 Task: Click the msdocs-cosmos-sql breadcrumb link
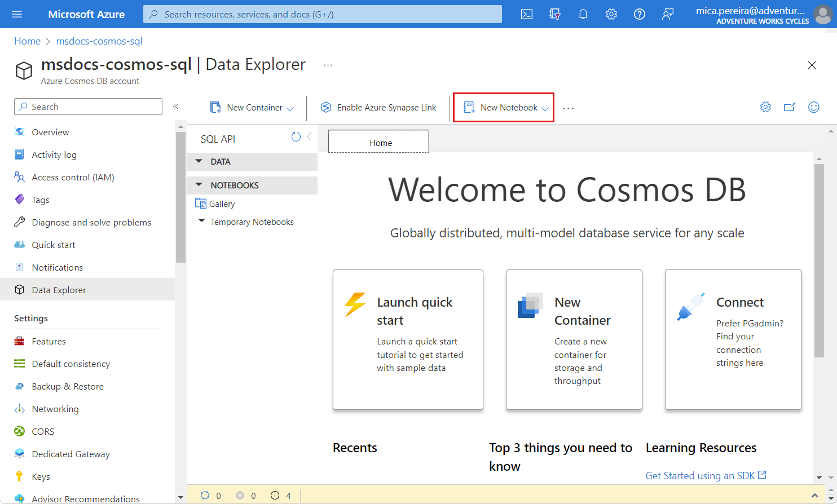(99, 41)
